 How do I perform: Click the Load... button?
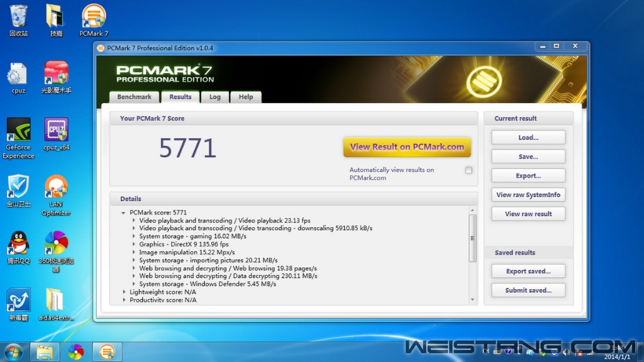528,138
